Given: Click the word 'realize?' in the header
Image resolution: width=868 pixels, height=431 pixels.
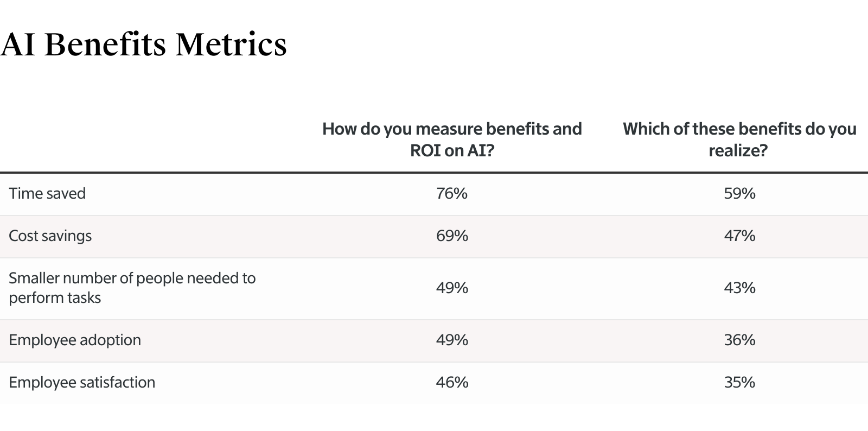Looking at the screenshot, I should pos(738,150).
